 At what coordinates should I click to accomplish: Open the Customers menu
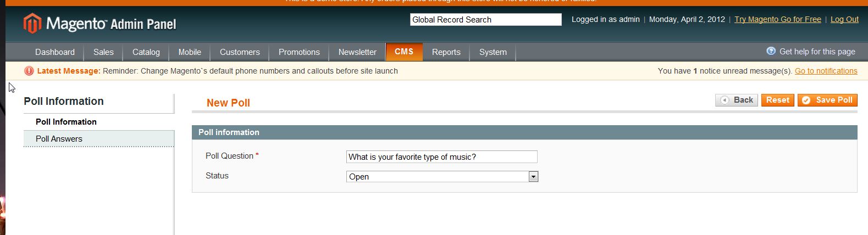pyautogui.click(x=240, y=52)
